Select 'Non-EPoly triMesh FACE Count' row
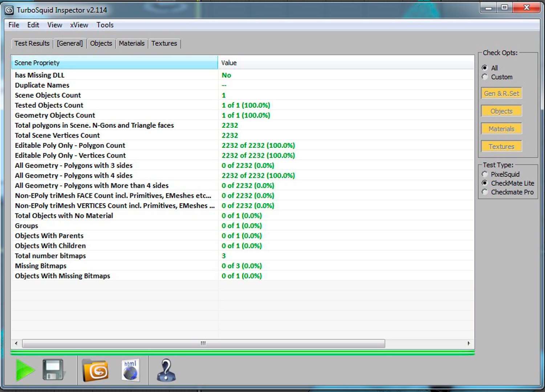 [x=243, y=196]
